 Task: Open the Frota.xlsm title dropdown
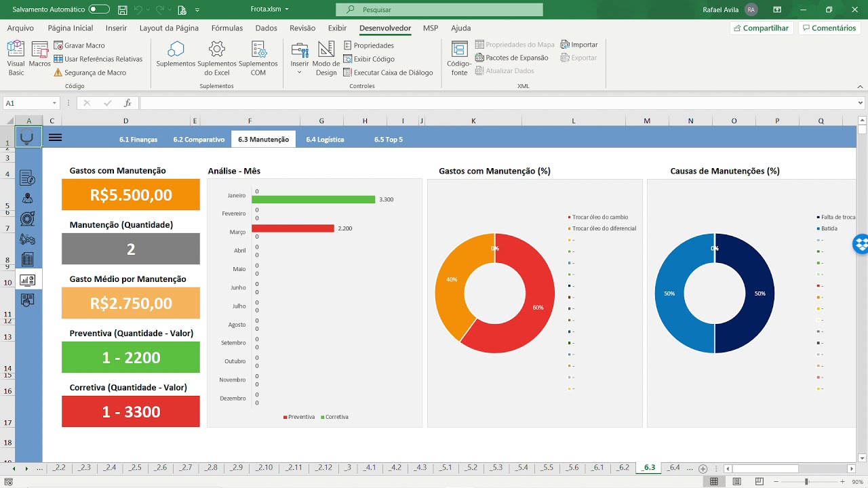coord(285,9)
